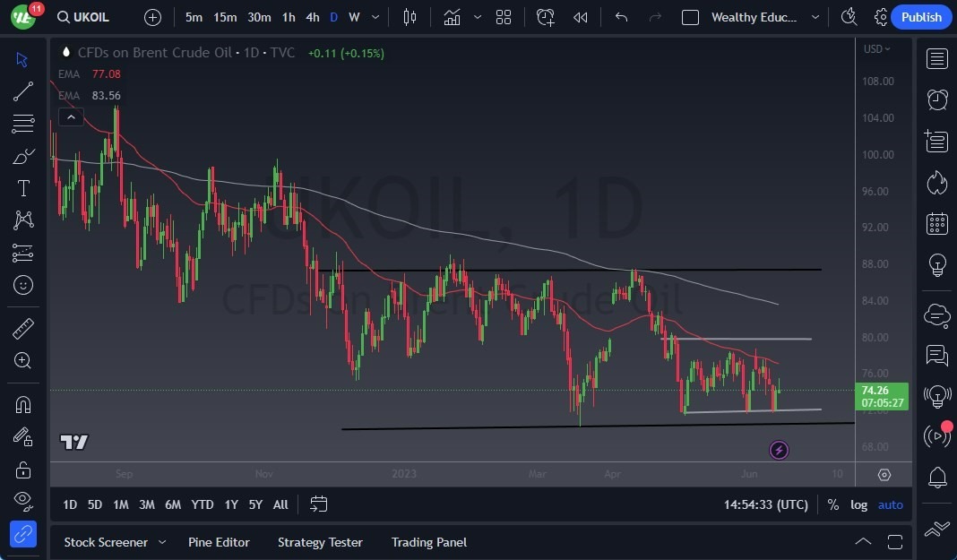
Task: Open the go to date calendar
Action: [x=319, y=504]
